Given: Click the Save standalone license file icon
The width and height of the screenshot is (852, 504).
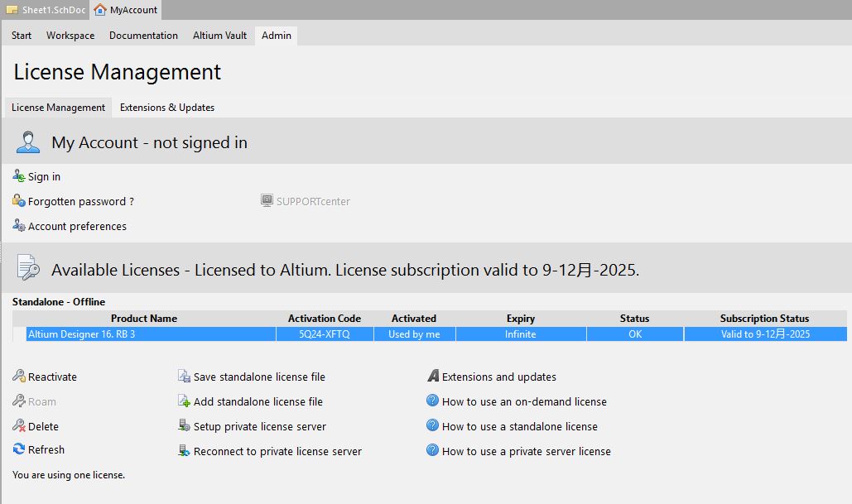Looking at the screenshot, I should 184,376.
